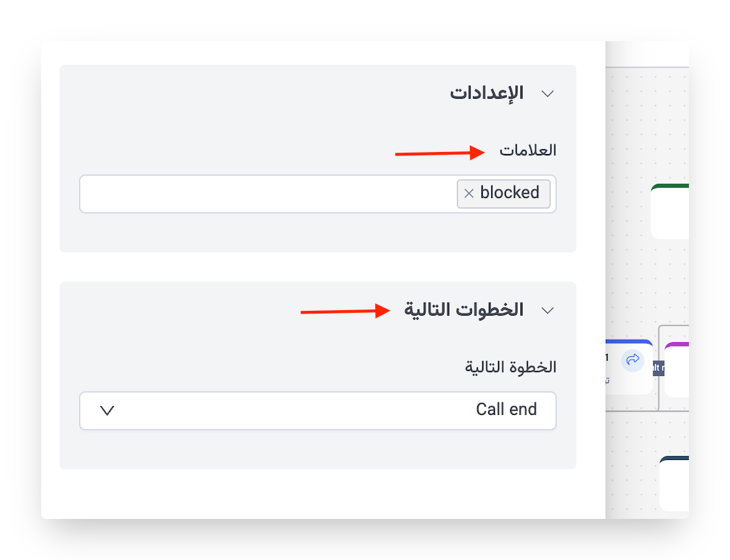Click inside the tags input field
730x560 pixels.
267,194
